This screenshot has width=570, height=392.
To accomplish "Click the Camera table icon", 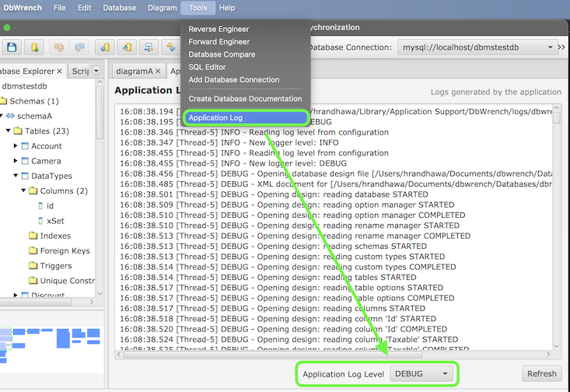I will 25,161.
